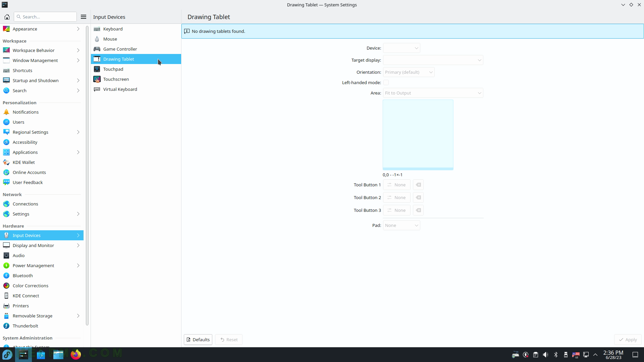This screenshot has height=362, width=644.
Task: Click the KDE Connect phone icon
Action: [x=6, y=296]
